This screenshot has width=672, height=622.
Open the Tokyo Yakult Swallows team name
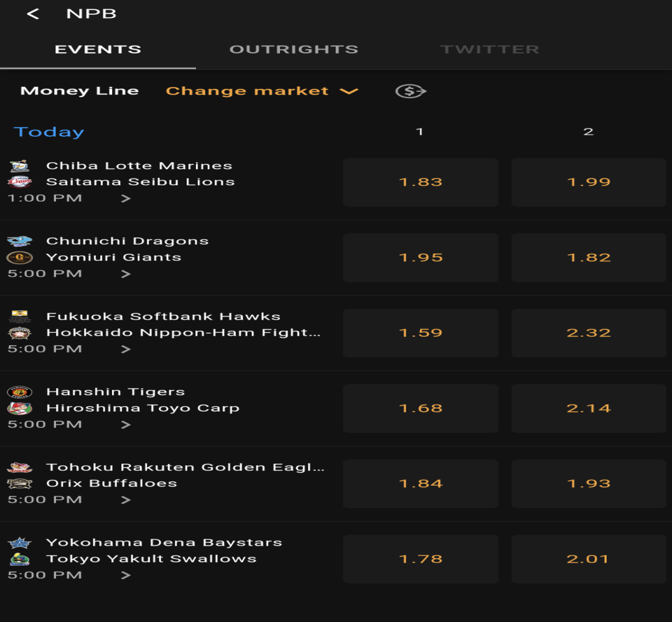point(151,559)
